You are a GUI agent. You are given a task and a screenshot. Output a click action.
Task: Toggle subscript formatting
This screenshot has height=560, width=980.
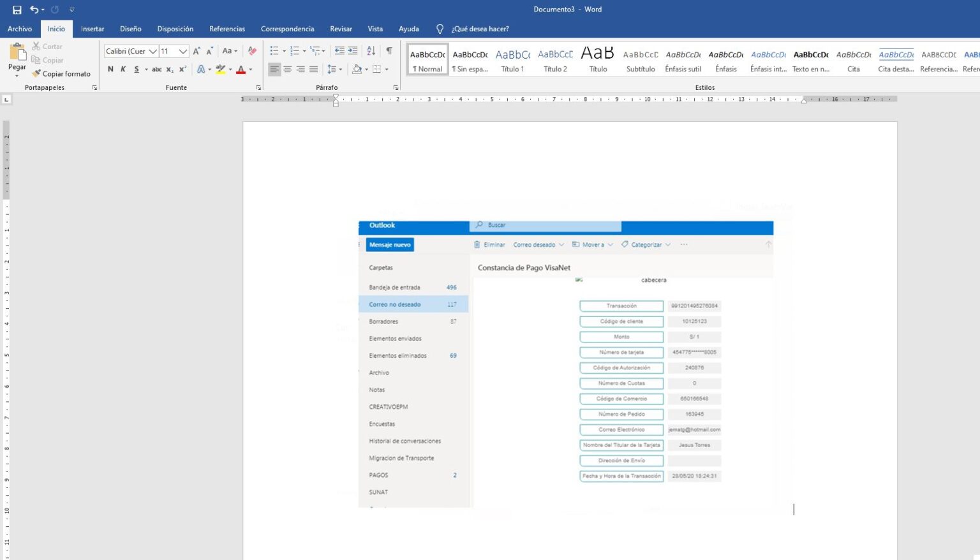tap(170, 69)
